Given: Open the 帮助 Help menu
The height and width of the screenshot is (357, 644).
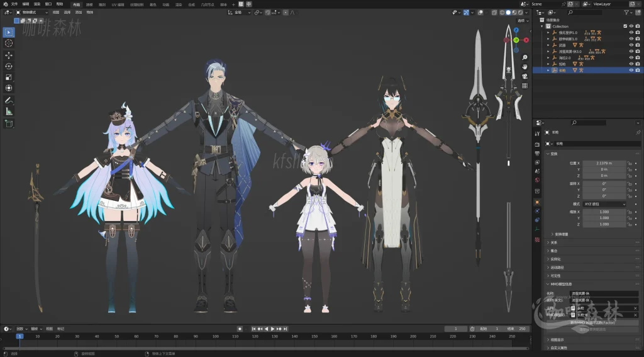Looking at the screenshot, I should (x=60, y=4).
